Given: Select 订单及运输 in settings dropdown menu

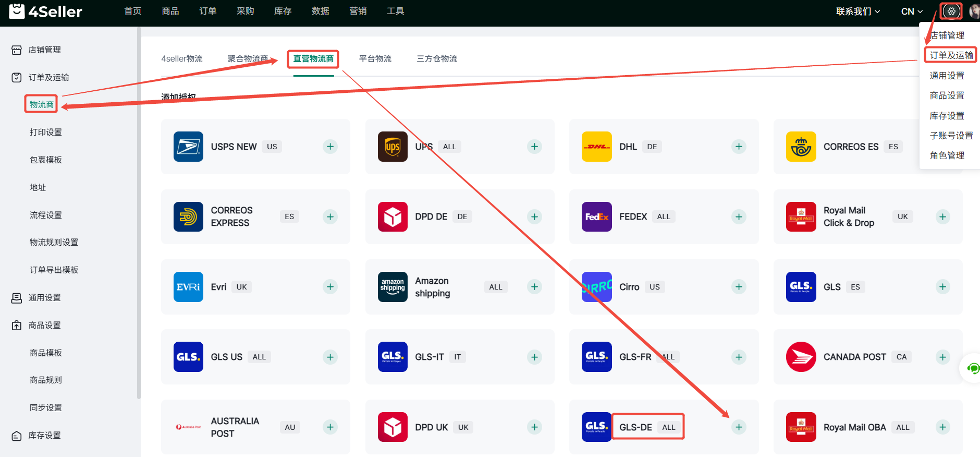Looking at the screenshot, I should click(951, 55).
